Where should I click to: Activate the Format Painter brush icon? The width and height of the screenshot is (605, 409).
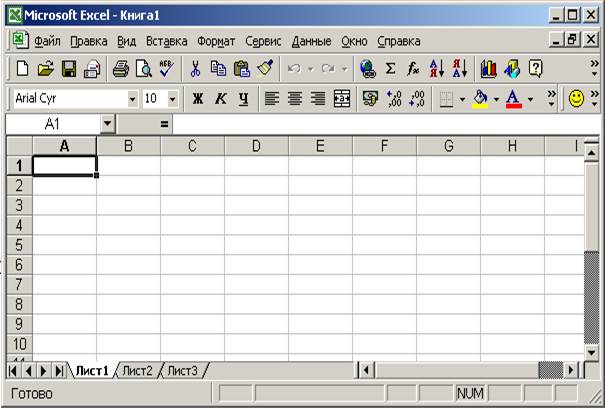tap(265, 69)
